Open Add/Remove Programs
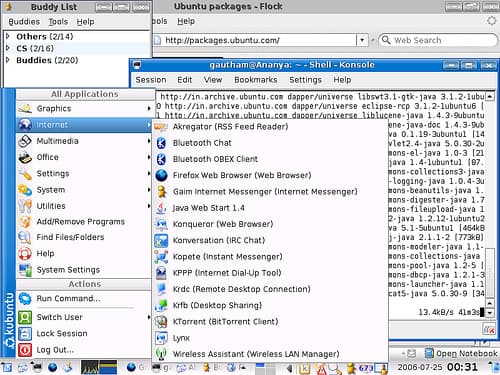The width and height of the screenshot is (500, 375). coord(84,222)
